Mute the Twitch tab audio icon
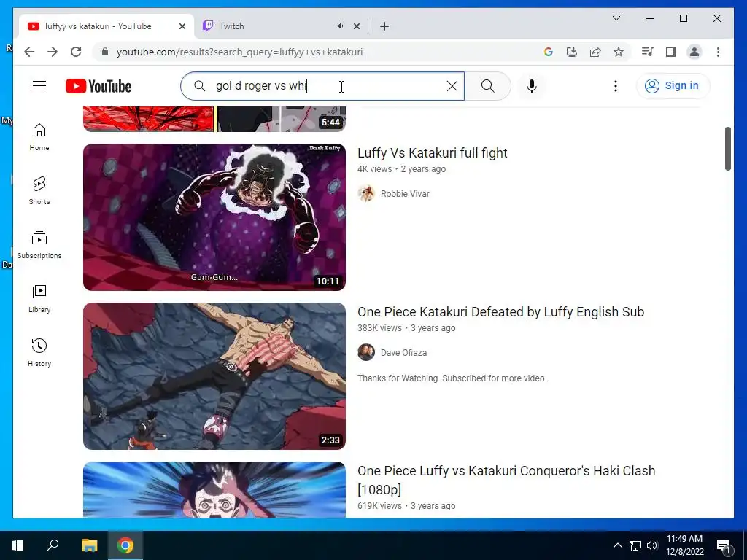The image size is (747, 560). [x=341, y=26]
